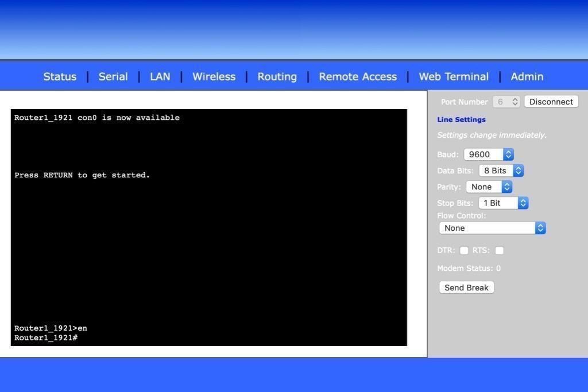
Task: Open the Stop Bits dropdown
Action: click(x=503, y=203)
